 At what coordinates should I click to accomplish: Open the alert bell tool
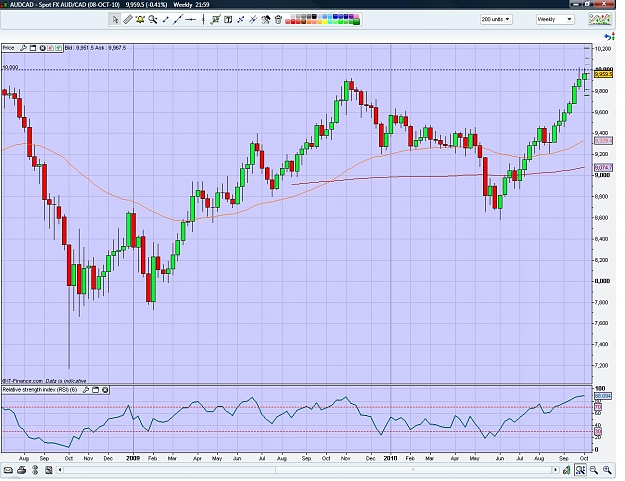[140, 19]
